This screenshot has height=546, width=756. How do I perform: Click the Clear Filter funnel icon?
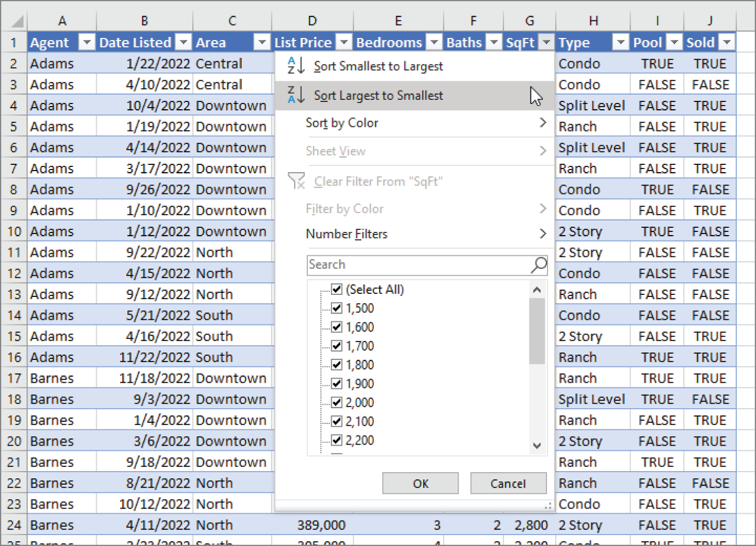tap(296, 181)
